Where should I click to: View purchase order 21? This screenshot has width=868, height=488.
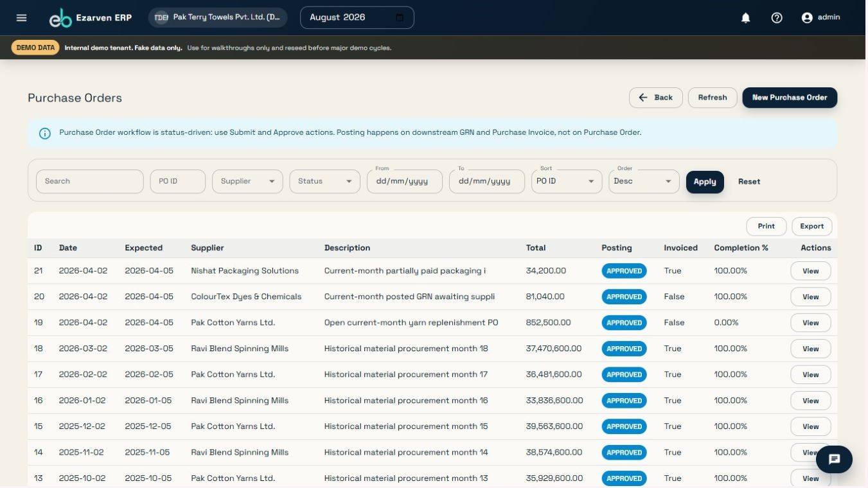click(x=810, y=271)
